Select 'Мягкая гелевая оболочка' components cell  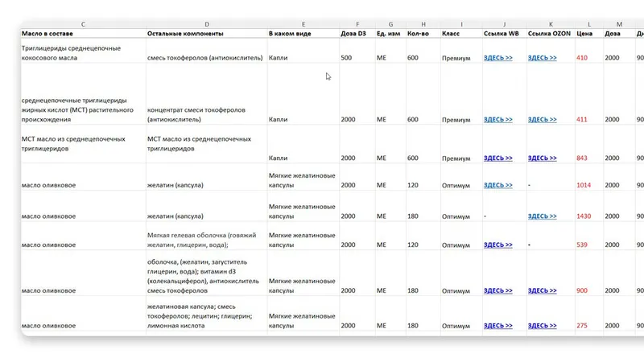coord(207,236)
